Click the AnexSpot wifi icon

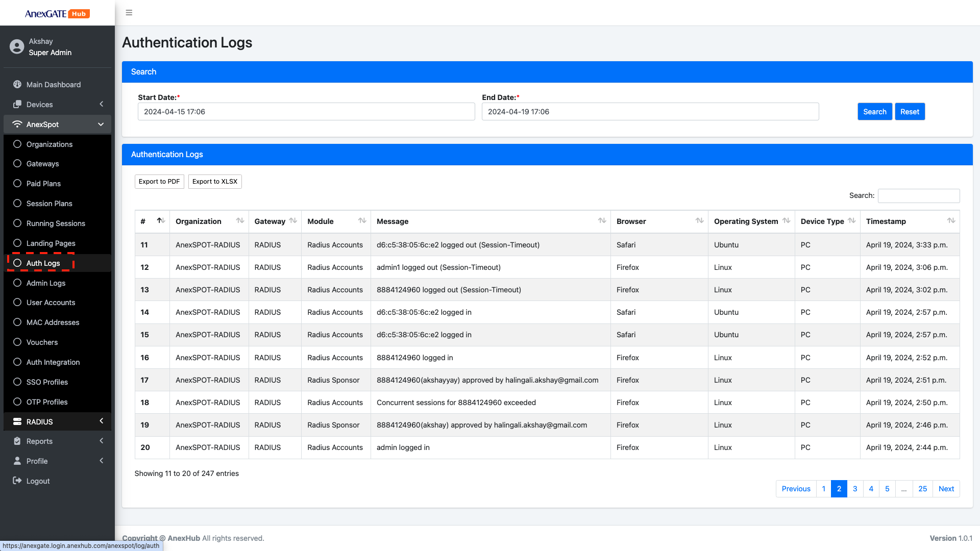click(17, 124)
